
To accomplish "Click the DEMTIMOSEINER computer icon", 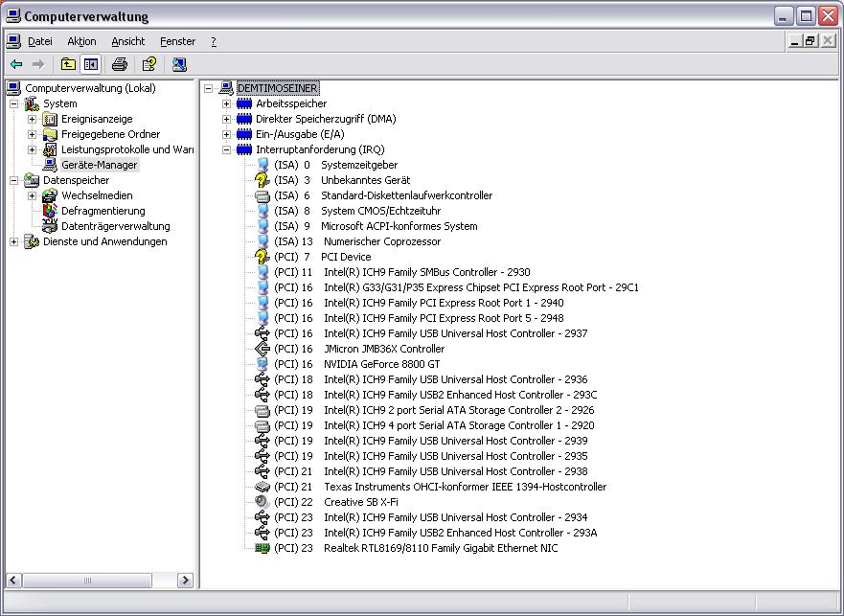I will point(227,88).
